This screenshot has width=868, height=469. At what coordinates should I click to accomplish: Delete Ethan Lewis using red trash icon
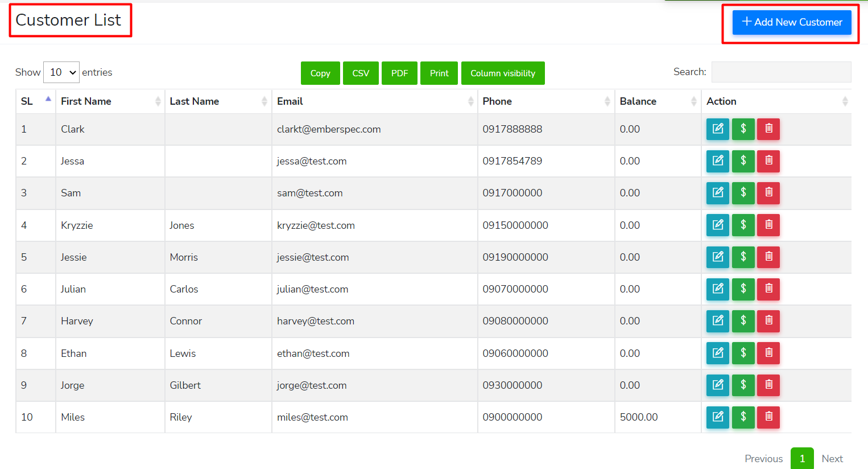[x=768, y=353]
